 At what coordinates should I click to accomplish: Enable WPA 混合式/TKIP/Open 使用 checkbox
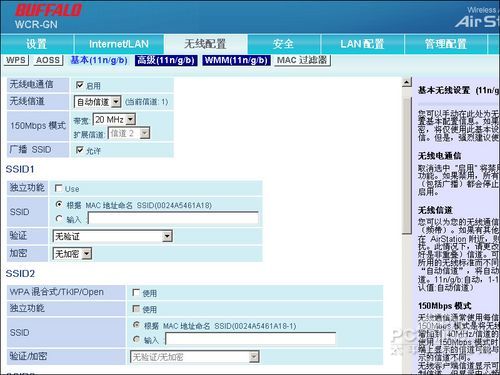click(x=136, y=293)
